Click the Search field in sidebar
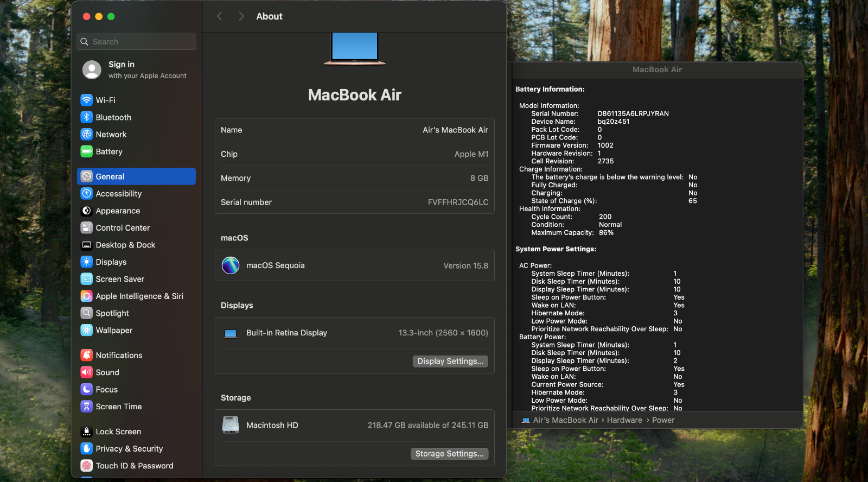Screen dimensions: 868x482 [x=137, y=42]
